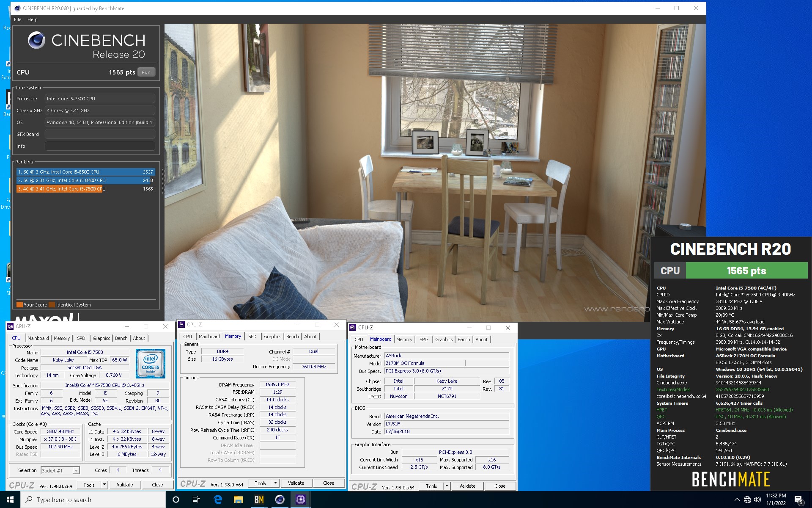This screenshot has height=508, width=812.
Task: Click Tools button in right CPU-Z
Action: pyautogui.click(x=431, y=486)
